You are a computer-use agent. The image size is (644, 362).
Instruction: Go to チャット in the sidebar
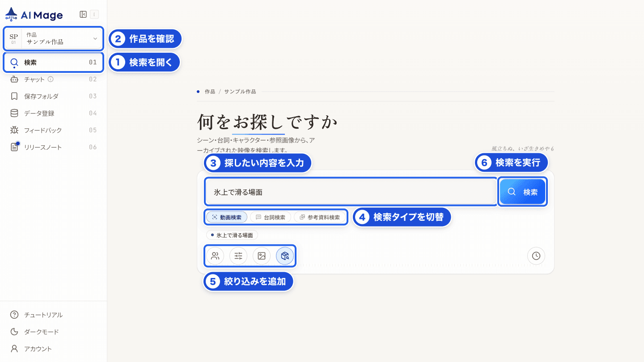[54, 80]
